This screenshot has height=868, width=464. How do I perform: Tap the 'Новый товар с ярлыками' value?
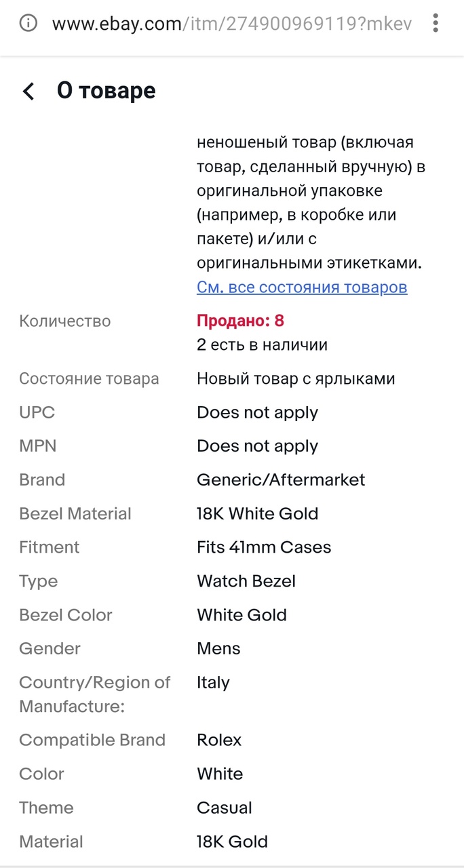click(x=296, y=378)
